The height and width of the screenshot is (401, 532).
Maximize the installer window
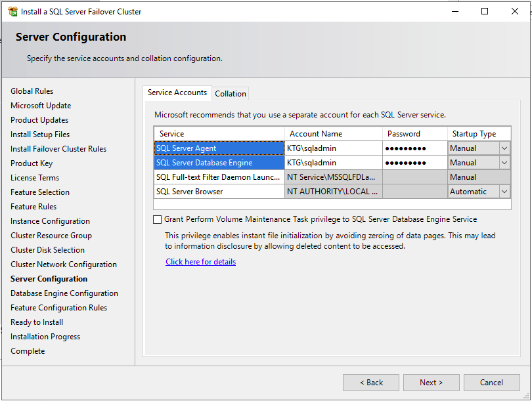click(485, 12)
